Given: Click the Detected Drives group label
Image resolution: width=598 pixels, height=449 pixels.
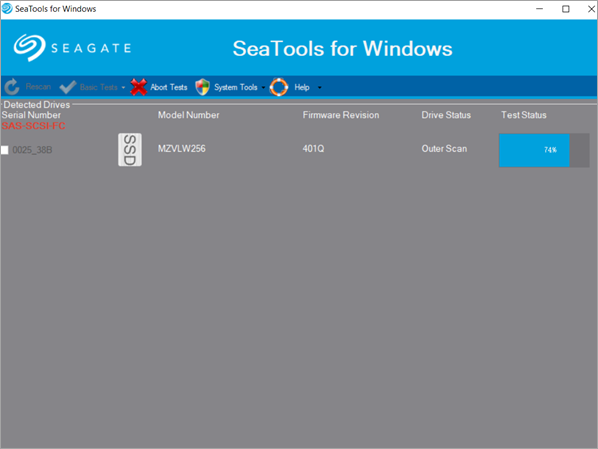Looking at the screenshot, I should click(x=37, y=105).
